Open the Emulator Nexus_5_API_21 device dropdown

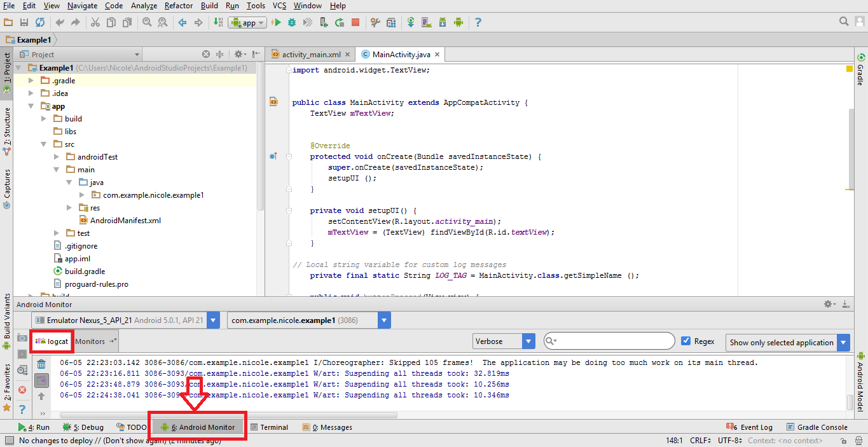click(x=212, y=320)
